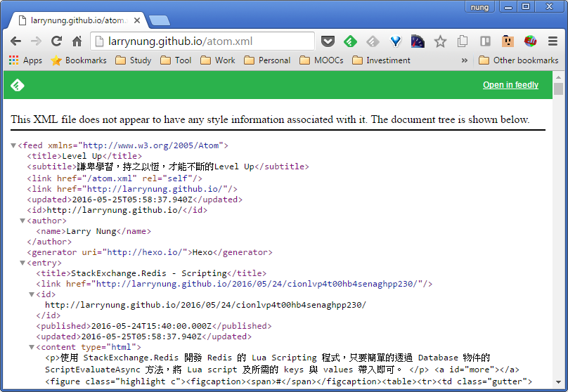This screenshot has width=568, height=392.
Task: Click the green feedly extension icon in toolbar
Action: (x=350, y=41)
